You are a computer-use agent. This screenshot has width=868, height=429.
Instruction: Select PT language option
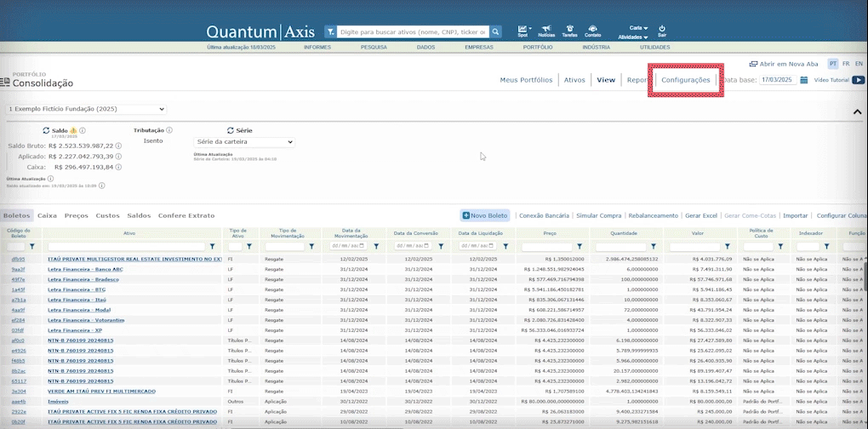pyautogui.click(x=833, y=64)
